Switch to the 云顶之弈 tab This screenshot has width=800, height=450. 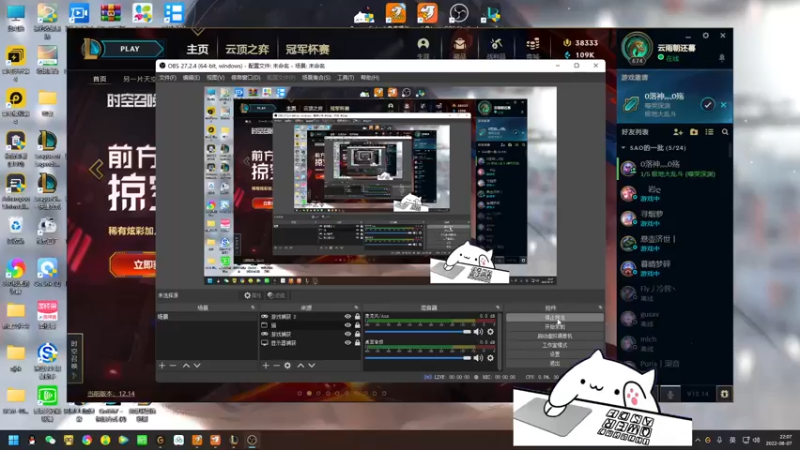(247, 49)
